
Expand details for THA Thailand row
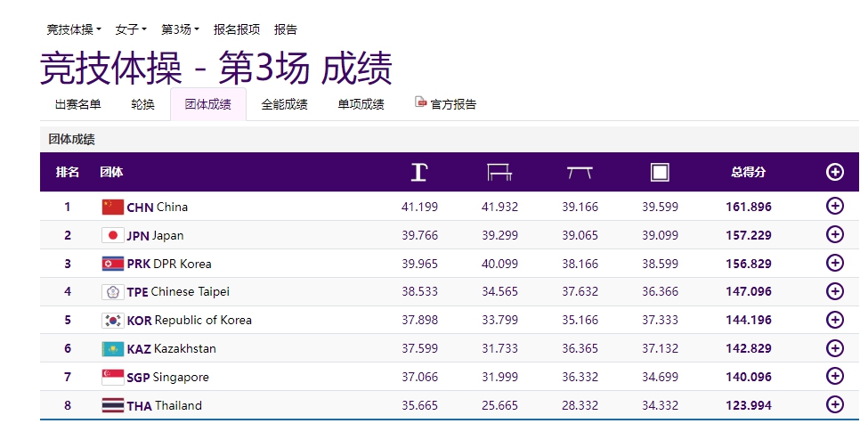coord(835,405)
